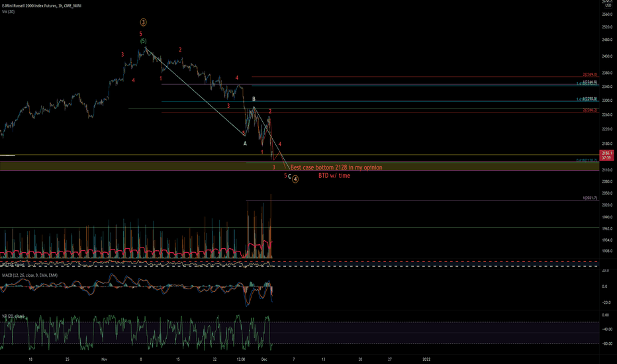Click the 2(2266.2) Fibonacci level label
Screen dimensions: 617x364
pos(590,111)
